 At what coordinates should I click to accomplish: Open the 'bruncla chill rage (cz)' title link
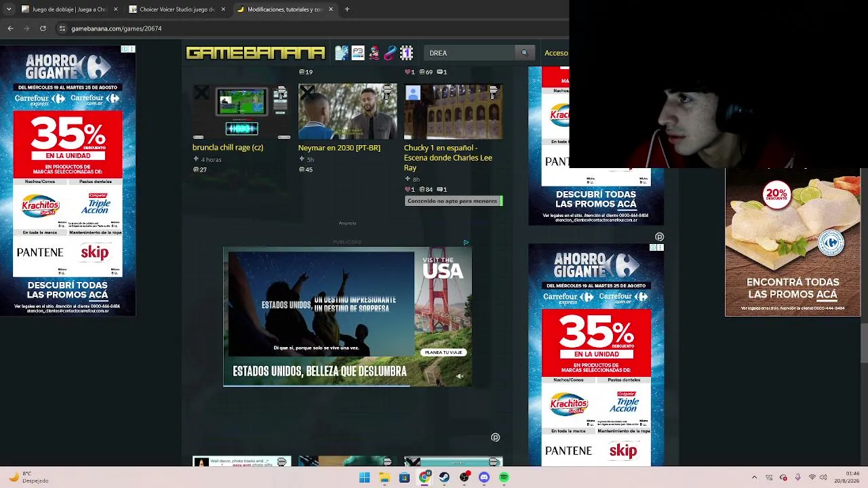coord(228,148)
